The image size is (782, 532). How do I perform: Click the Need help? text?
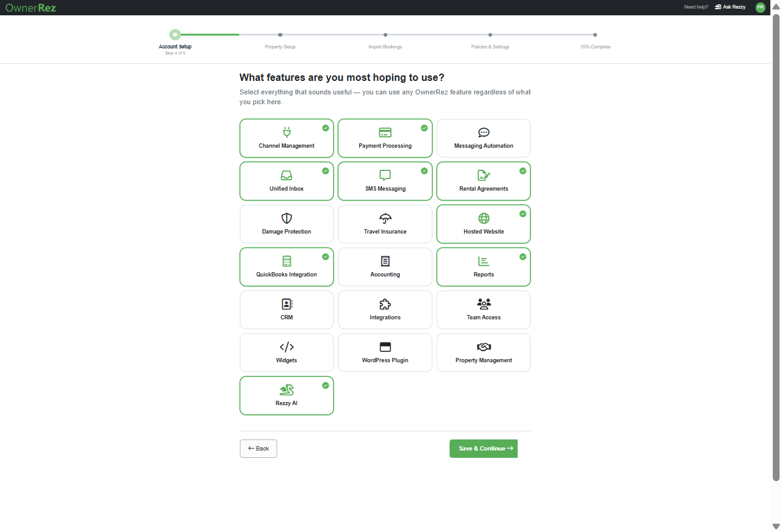(696, 7)
